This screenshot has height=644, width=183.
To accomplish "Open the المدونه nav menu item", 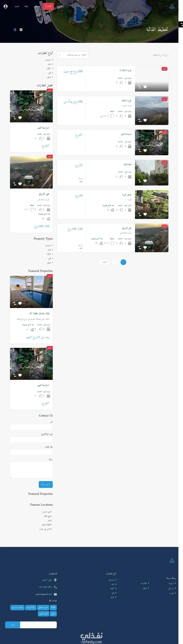I will [17, 6].
